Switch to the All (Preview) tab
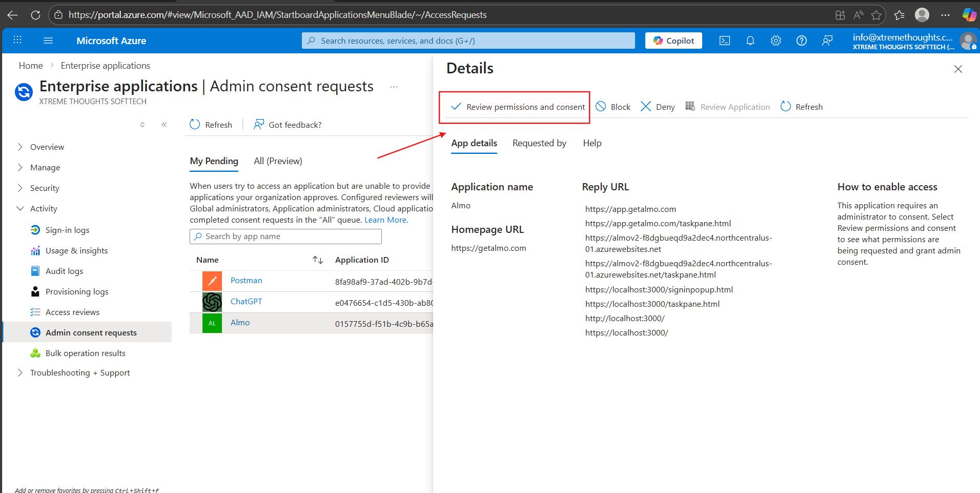Image resolution: width=980 pixels, height=493 pixels. coord(277,161)
